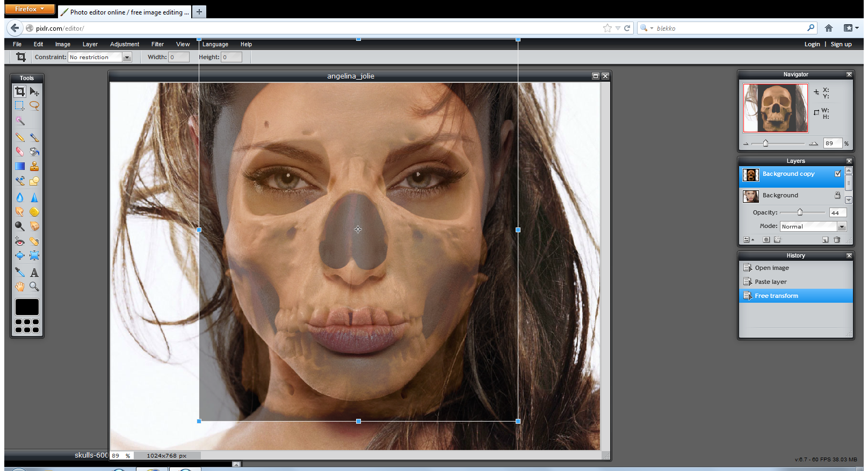Select the Sharpen cone tool

click(34, 197)
